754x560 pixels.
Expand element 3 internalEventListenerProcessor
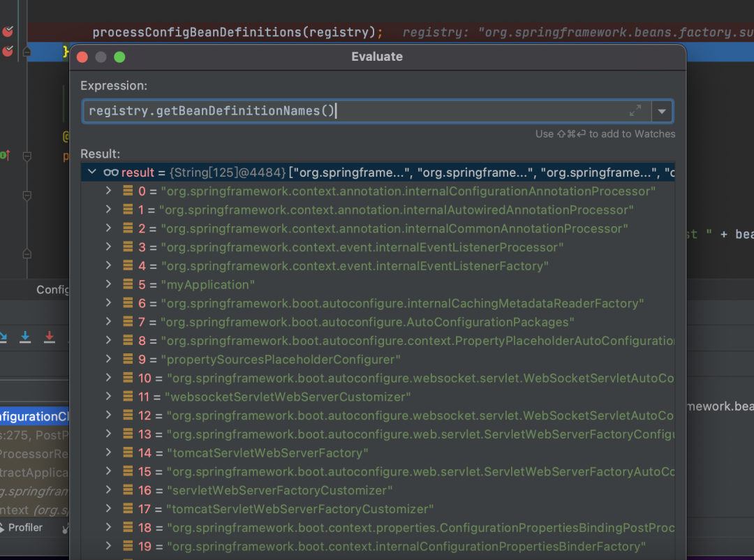(x=109, y=246)
